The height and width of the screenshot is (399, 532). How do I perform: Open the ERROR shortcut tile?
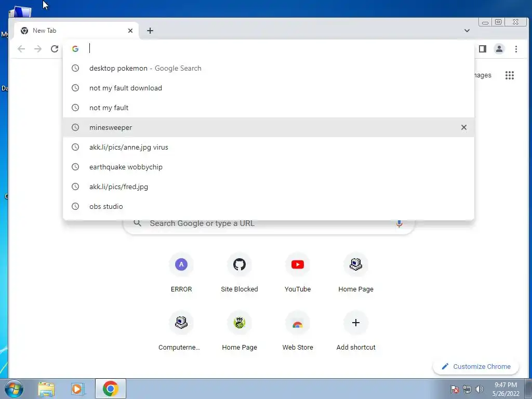[181, 273]
